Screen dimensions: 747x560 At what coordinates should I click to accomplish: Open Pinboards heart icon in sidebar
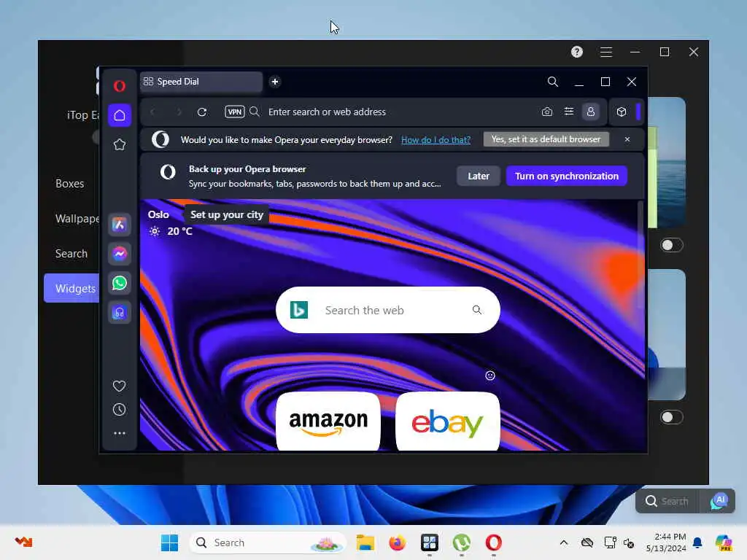(120, 386)
